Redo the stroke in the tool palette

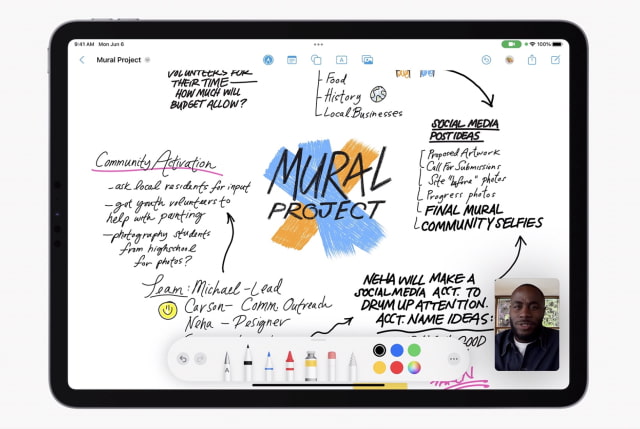click(x=200, y=359)
